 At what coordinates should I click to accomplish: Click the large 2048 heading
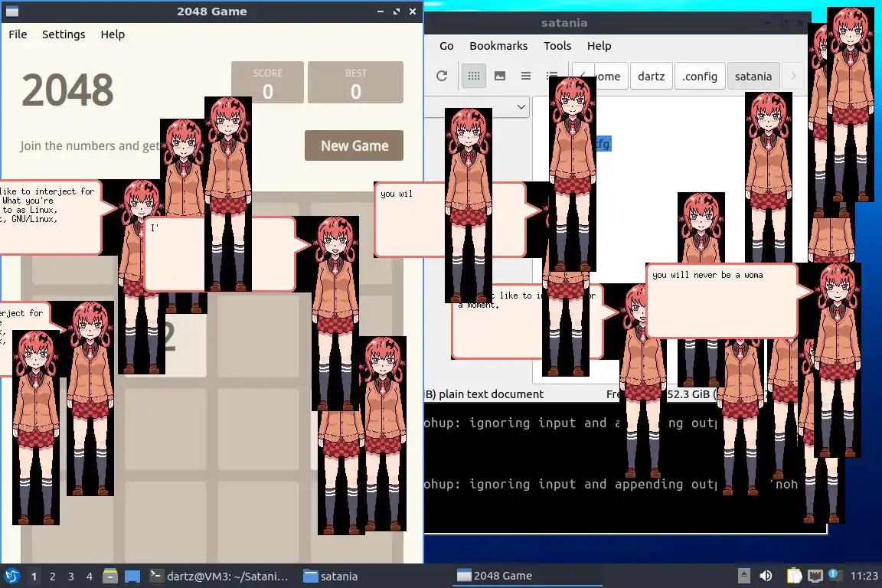tap(67, 90)
